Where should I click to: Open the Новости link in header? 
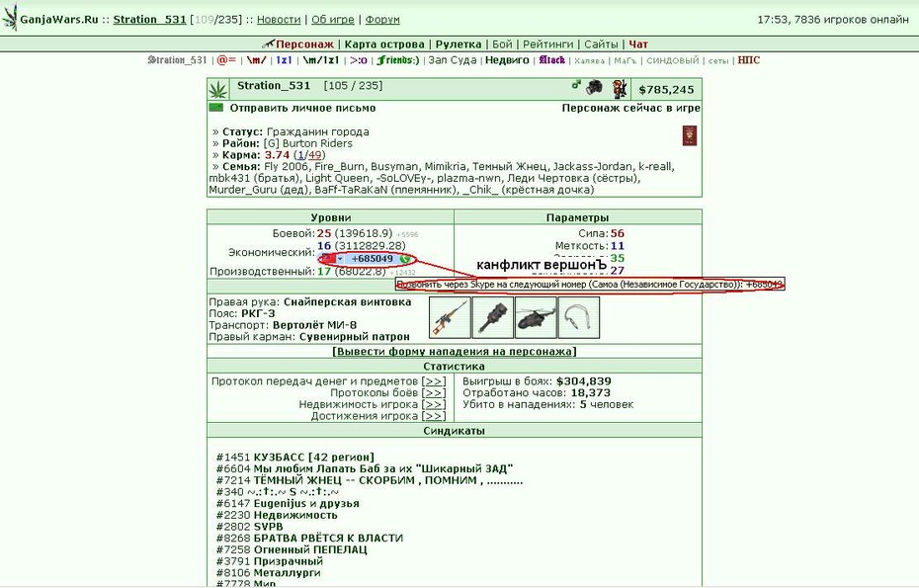(279, 20)
